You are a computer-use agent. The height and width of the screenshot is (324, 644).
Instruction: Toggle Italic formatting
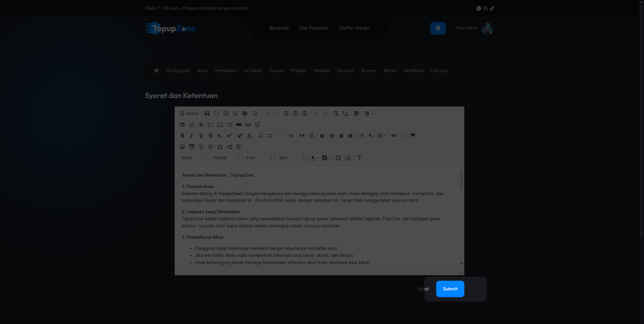[x=192, y=136]
